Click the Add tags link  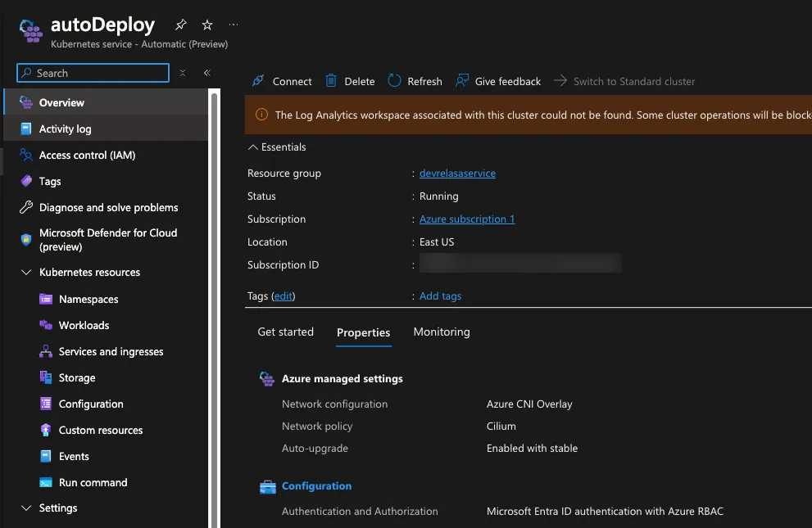point(440,296)
